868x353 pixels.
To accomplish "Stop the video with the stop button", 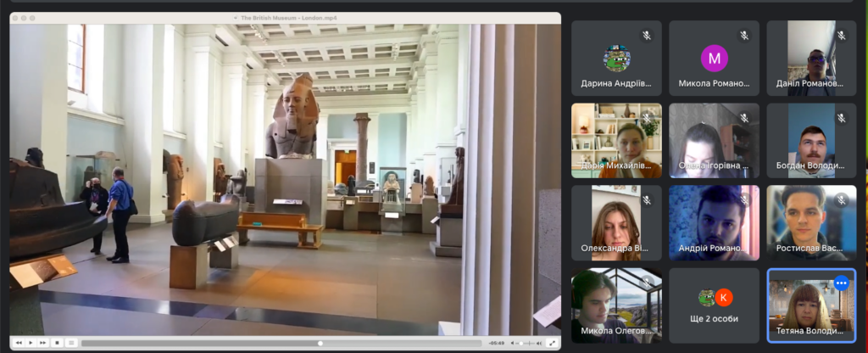I will point(57,343).
